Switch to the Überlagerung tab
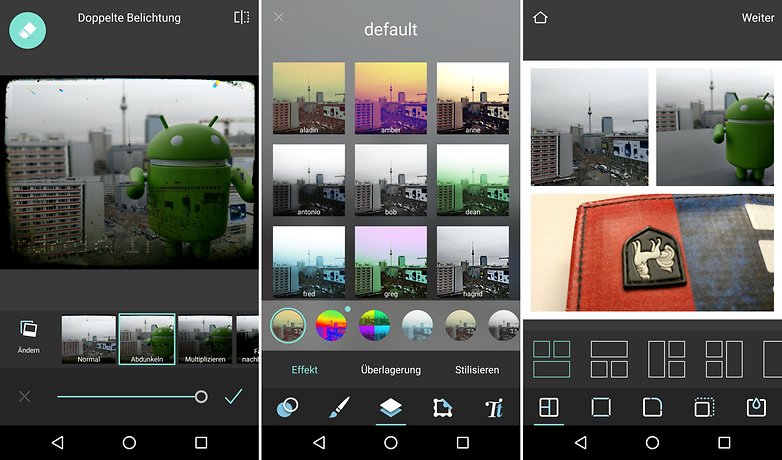 pyautogui.click(x=391, y=370)
